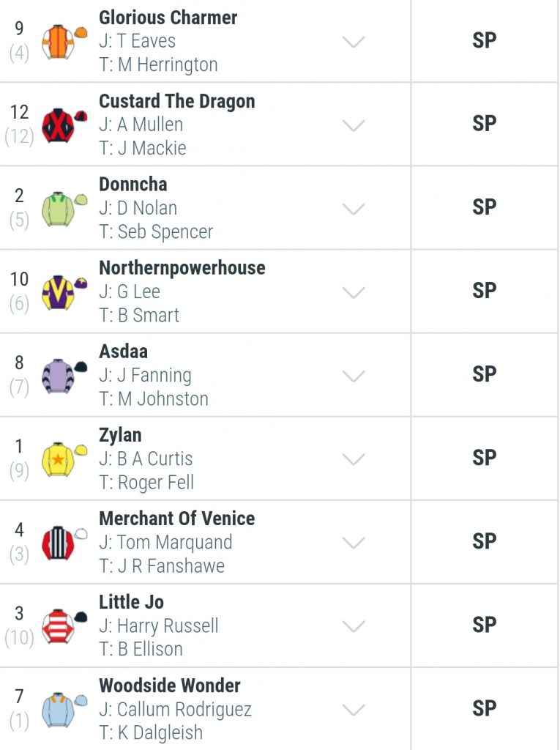This screenshot has width=560, height=750.
Task: Pick SP odds button for Little Jo
Action: 484,625
